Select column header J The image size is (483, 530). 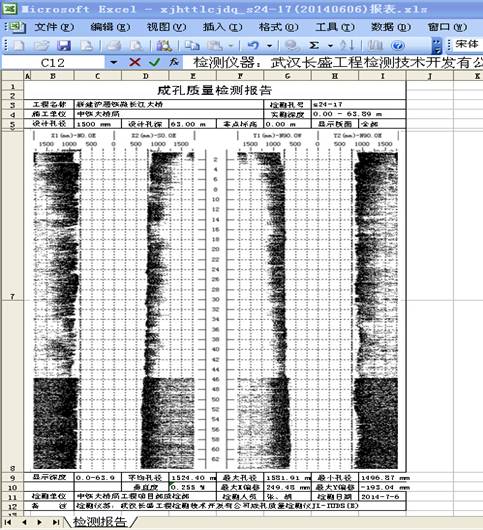[x=430, y=76]
